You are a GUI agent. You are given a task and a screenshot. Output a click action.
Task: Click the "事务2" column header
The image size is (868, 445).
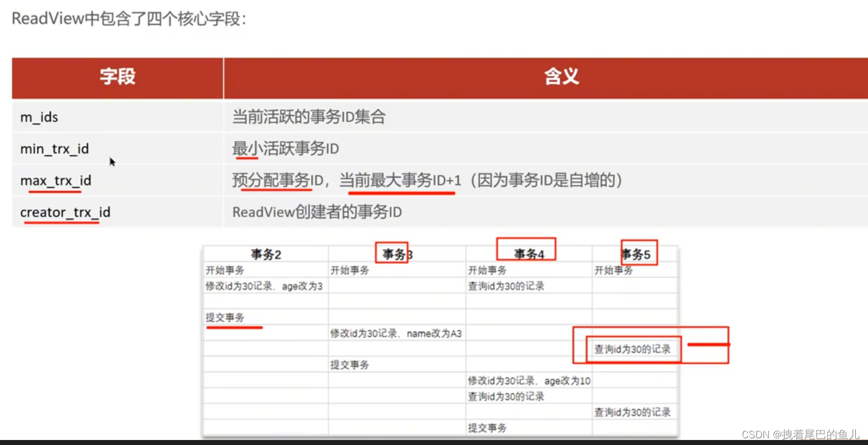(266, 254)
